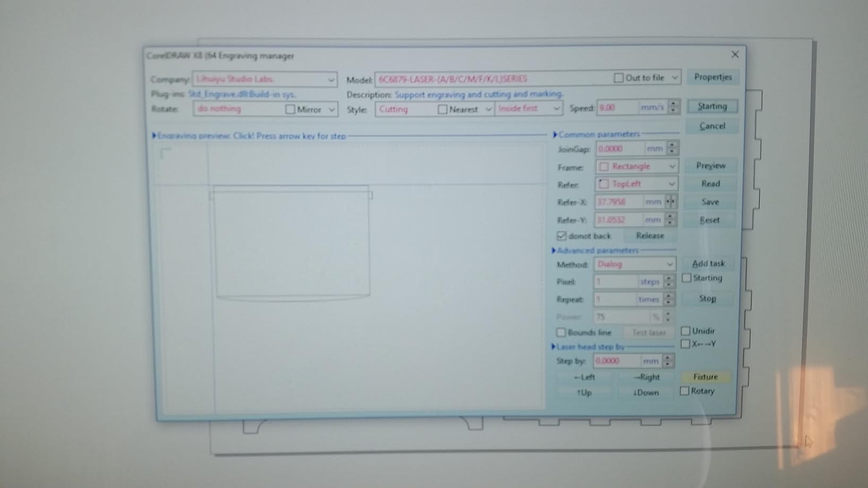This screenshot has height=488, width=868.
Task: Click the ←Left move button
Action: (x=584, y=378)
